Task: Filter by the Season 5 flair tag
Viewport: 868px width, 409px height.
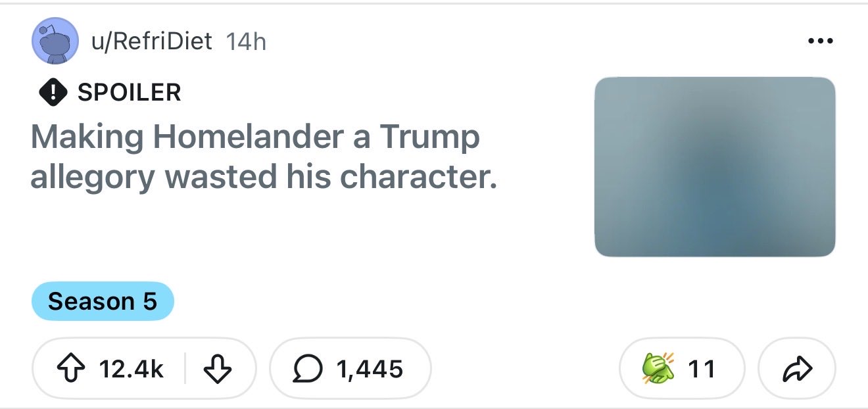Action: [x=103, y=301]
